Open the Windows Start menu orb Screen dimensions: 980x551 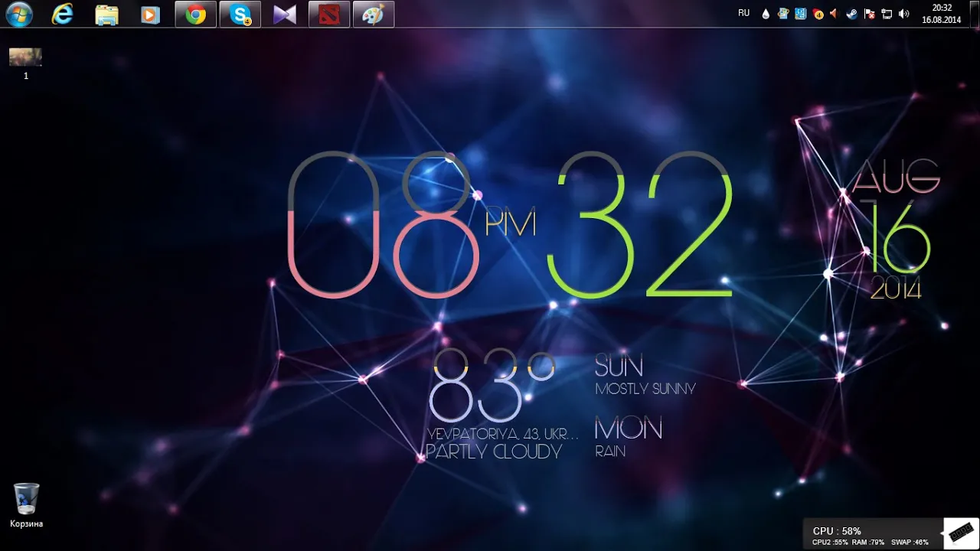point(19,14)
